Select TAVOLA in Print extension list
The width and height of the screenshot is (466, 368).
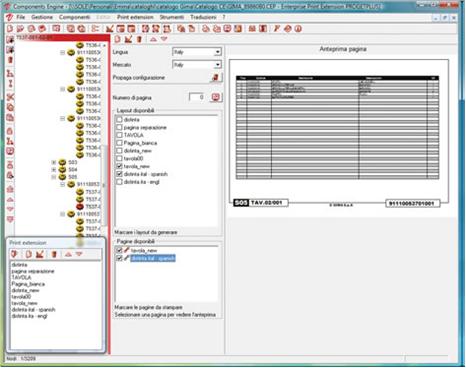(x=21, y=277)
